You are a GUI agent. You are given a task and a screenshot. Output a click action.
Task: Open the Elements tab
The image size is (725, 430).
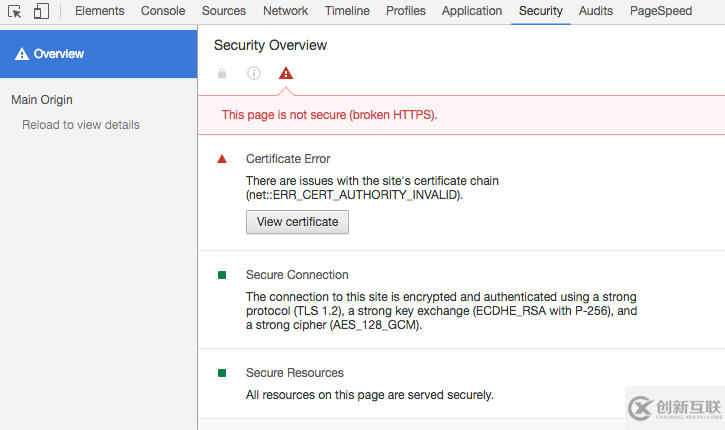click(100, 11)
